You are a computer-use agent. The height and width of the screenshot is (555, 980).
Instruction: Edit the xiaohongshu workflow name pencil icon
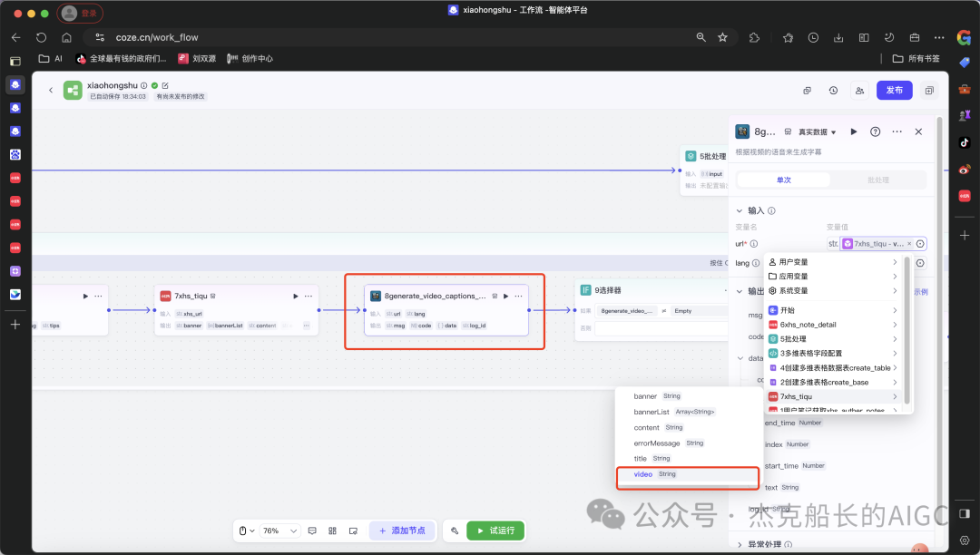(x=166, y=85)
